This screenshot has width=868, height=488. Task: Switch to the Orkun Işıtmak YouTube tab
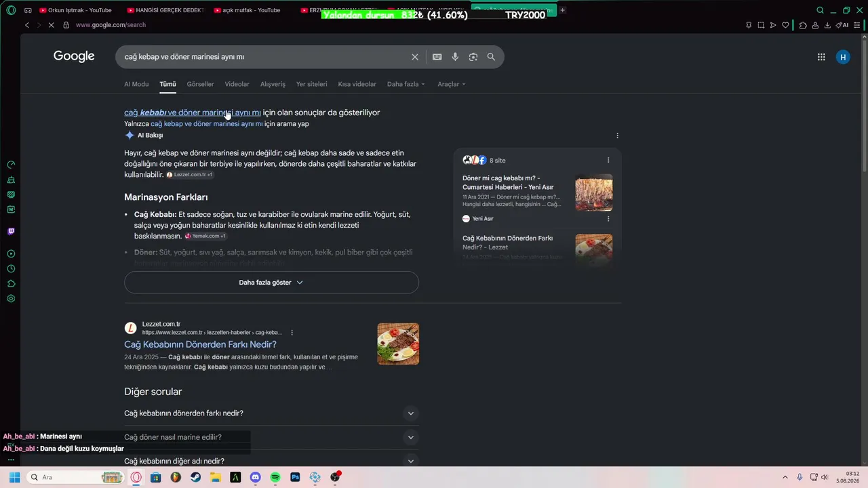tap(76, 10)
